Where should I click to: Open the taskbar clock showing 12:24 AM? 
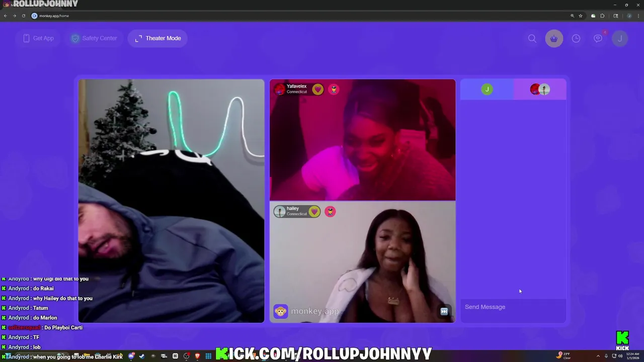(x=632, y=356)
